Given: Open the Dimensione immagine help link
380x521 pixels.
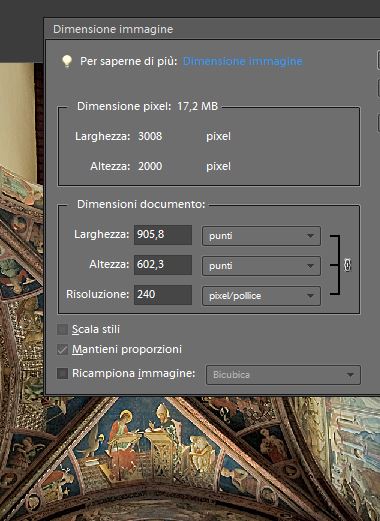Looking at the screenshot, I should point(242,61).
